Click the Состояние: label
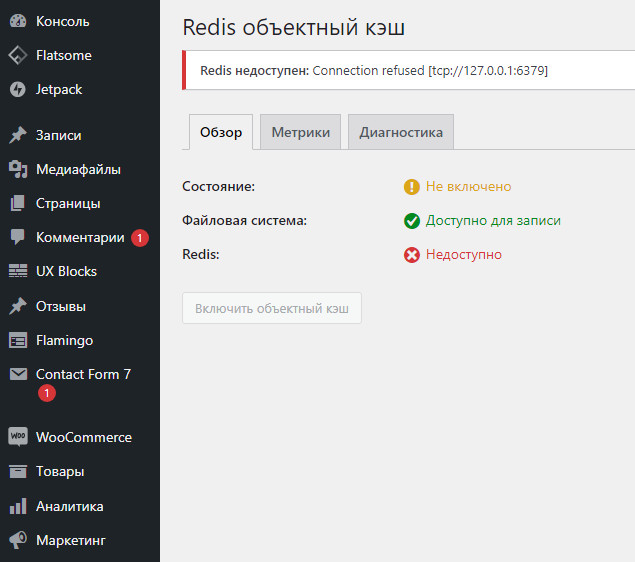The width and height of the screenshot is (635, 562). [x=219, y=186]
